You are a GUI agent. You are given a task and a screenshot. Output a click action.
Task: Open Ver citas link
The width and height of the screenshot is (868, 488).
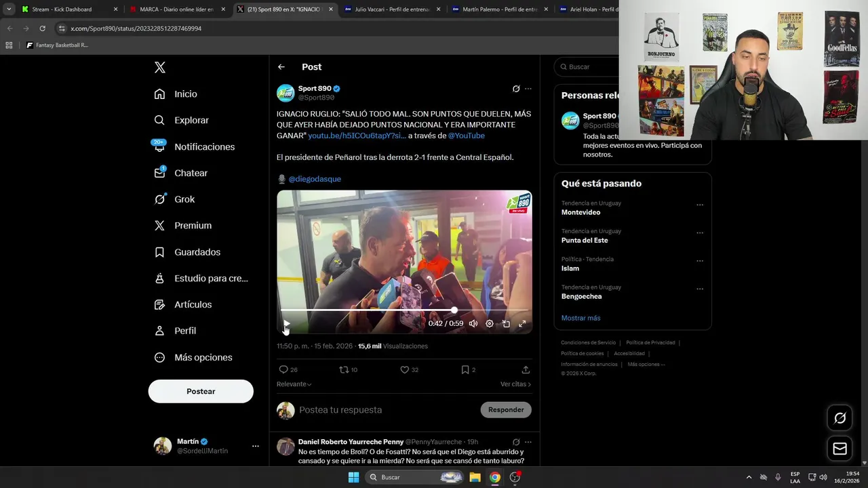[x=515, y=384]
